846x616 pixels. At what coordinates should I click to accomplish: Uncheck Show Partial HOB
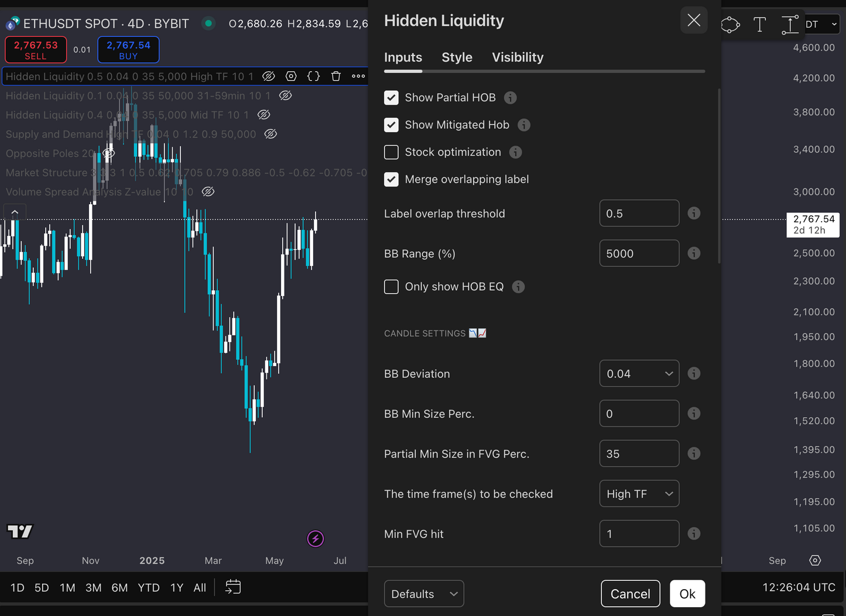coord(391,98)
